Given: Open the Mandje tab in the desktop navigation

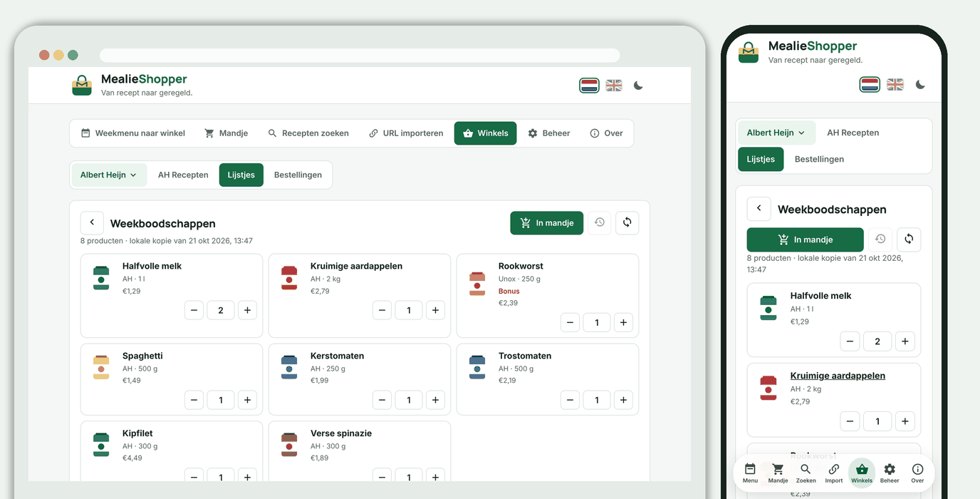Looking at the screenshot, I should coord(226,133).
